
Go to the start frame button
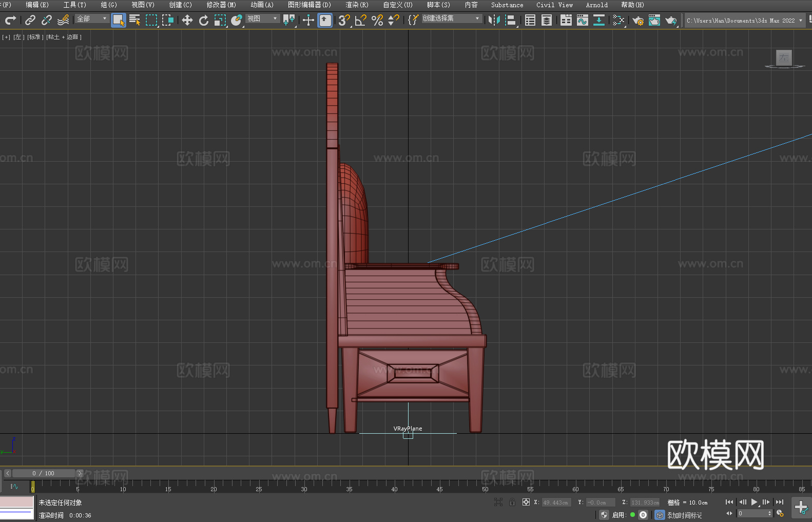coord(729,502)
